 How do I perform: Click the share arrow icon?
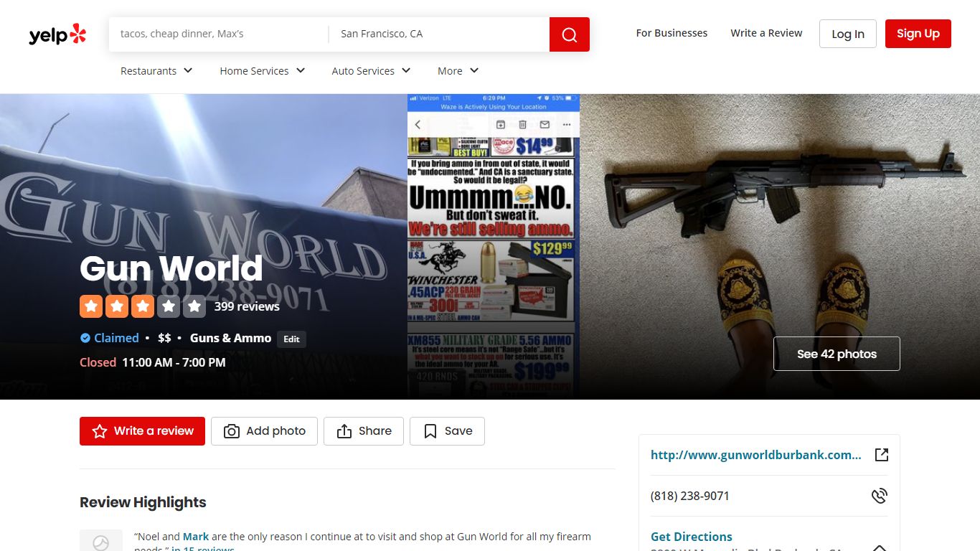344,431
